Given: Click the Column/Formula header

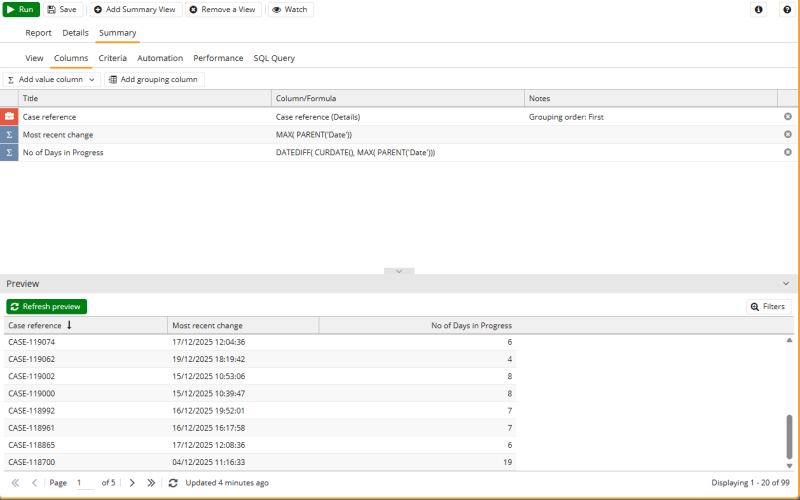Looking at the screenshot, I should pos(398,98).
